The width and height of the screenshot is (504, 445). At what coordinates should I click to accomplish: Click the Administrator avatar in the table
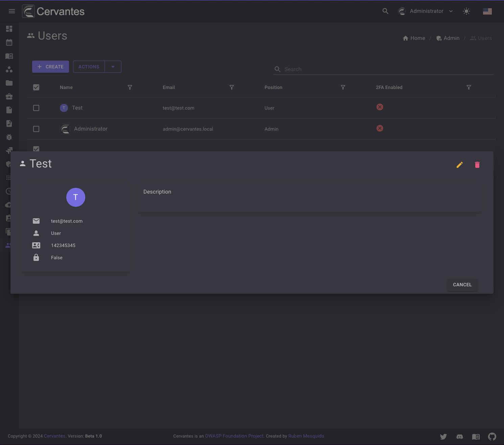point(65,129)
